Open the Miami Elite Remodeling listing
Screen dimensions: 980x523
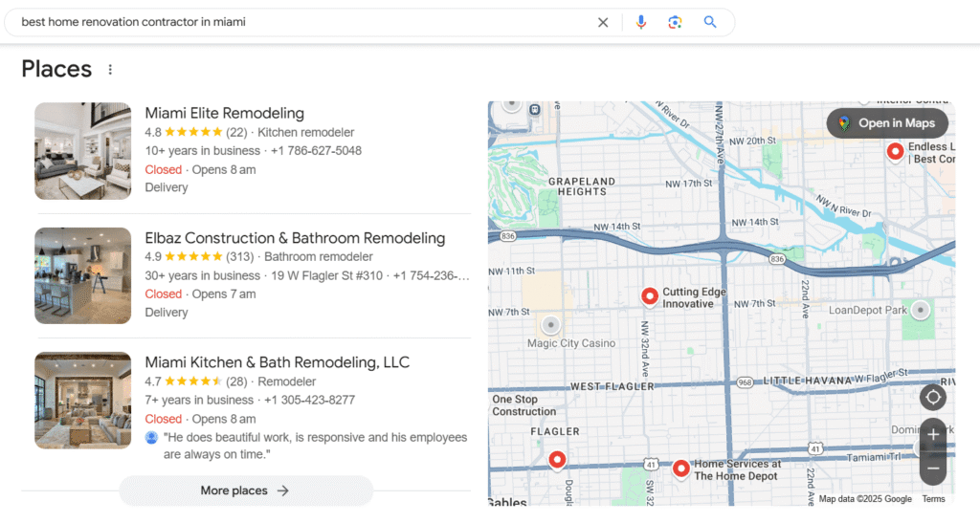tap(224, 113)
